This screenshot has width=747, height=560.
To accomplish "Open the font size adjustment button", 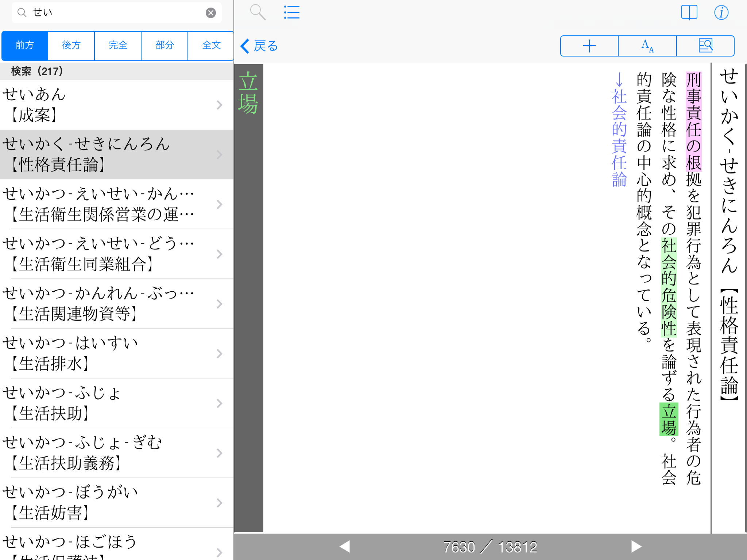I will (x=647, y=46).
